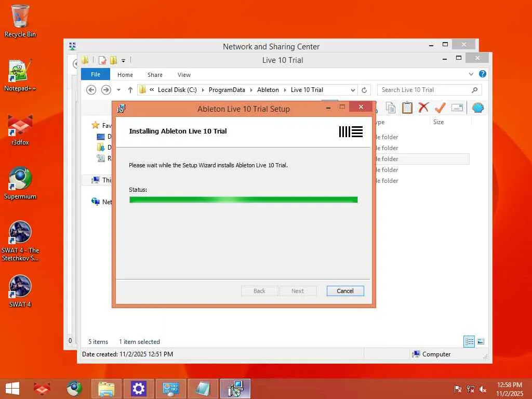Open the File tab in Explorer
Screen dimensions: 532x399
coord(96,74)
